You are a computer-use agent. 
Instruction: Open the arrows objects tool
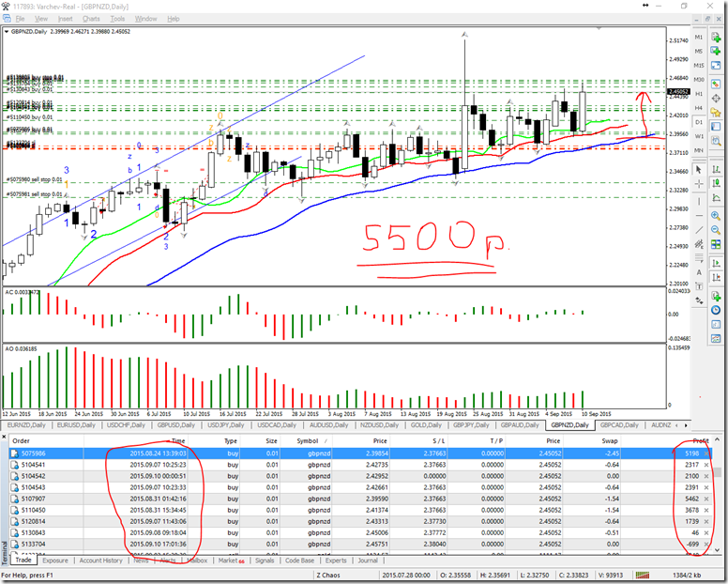(x=699, y=300)
